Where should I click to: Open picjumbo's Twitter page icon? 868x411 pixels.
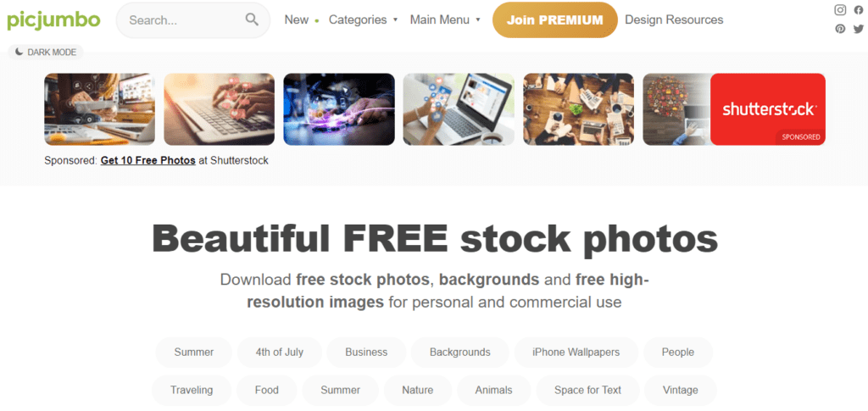(x=859, y=29)
